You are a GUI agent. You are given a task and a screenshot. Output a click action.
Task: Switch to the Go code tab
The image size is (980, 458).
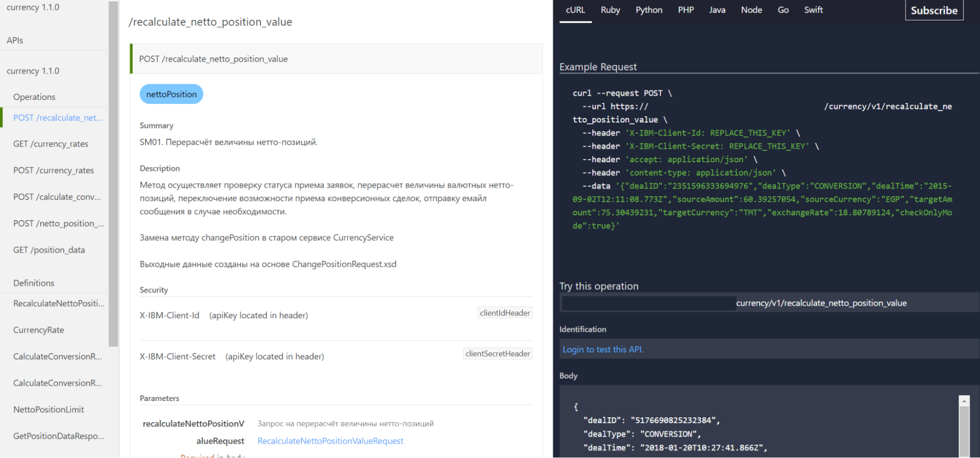pyautogui.click(x=783, y=10)
